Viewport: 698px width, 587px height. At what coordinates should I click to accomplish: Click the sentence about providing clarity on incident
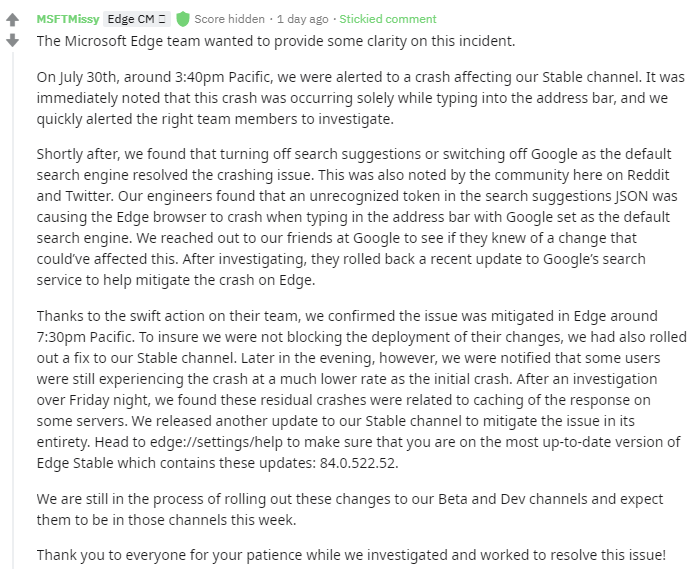pos(275,41)
